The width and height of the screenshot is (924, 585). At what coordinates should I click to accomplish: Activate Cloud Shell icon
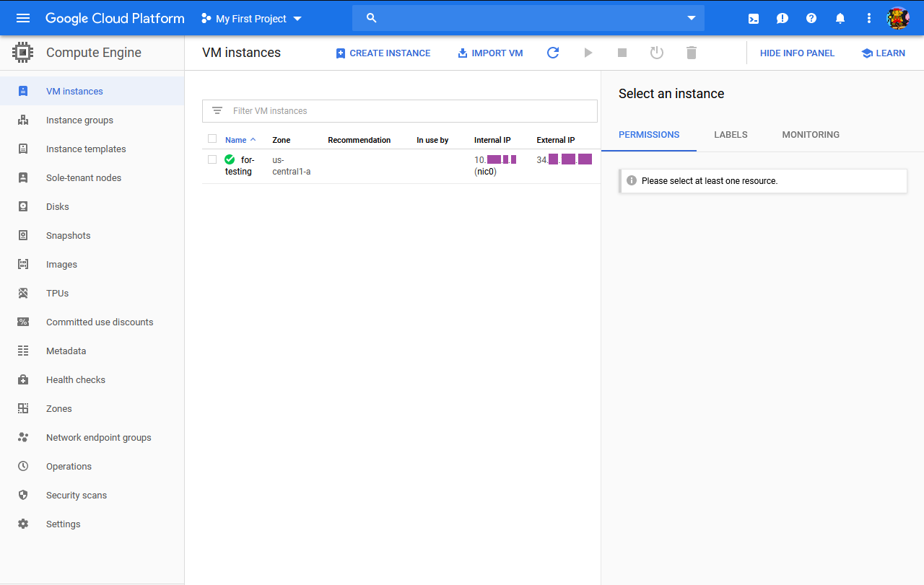pyautogui.click(x=754, y=19)
